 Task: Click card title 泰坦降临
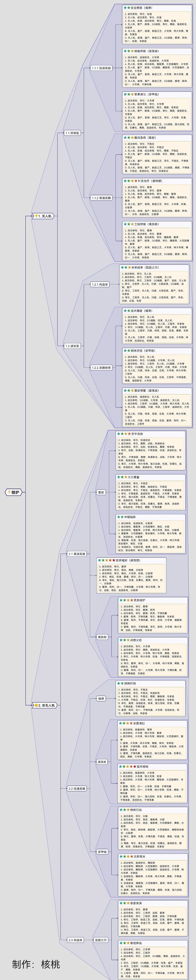(136, 943)
